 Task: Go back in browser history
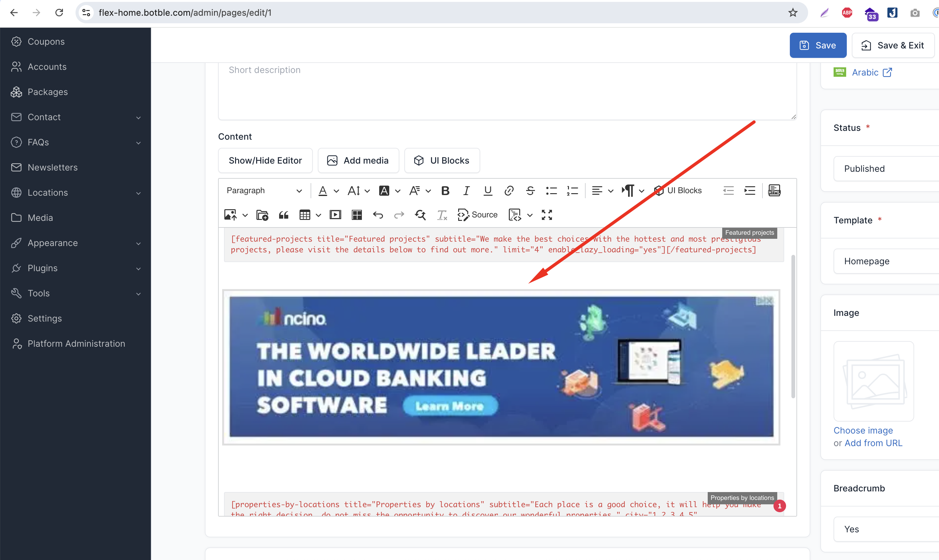14,13
